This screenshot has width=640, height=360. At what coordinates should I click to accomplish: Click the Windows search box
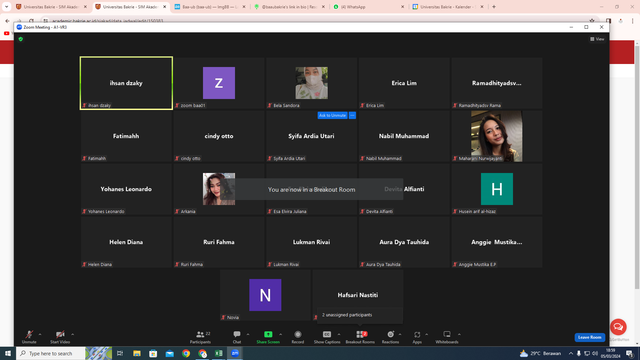(x=51, y=353)
